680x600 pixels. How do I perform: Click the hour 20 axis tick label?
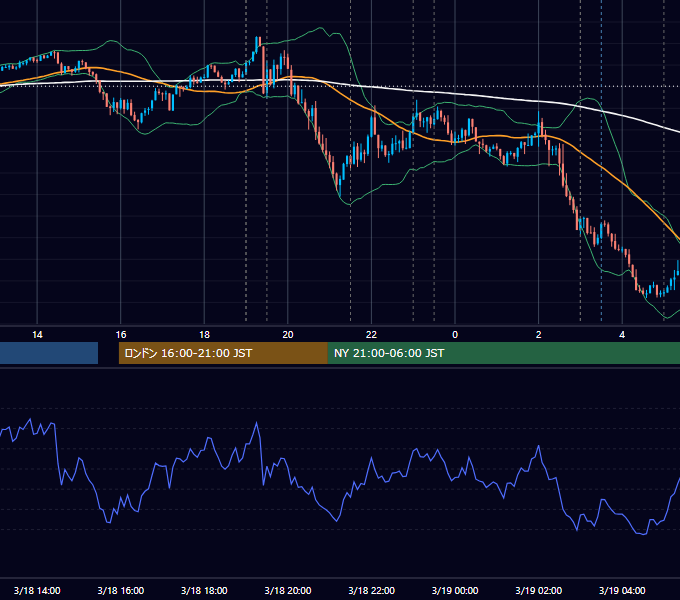(x=288, y=335)
